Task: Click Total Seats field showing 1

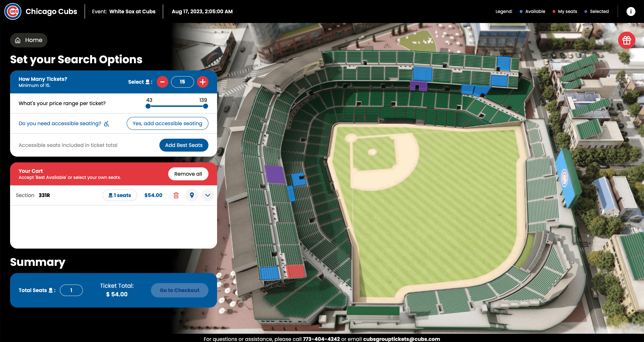Action: pos(71,290)
